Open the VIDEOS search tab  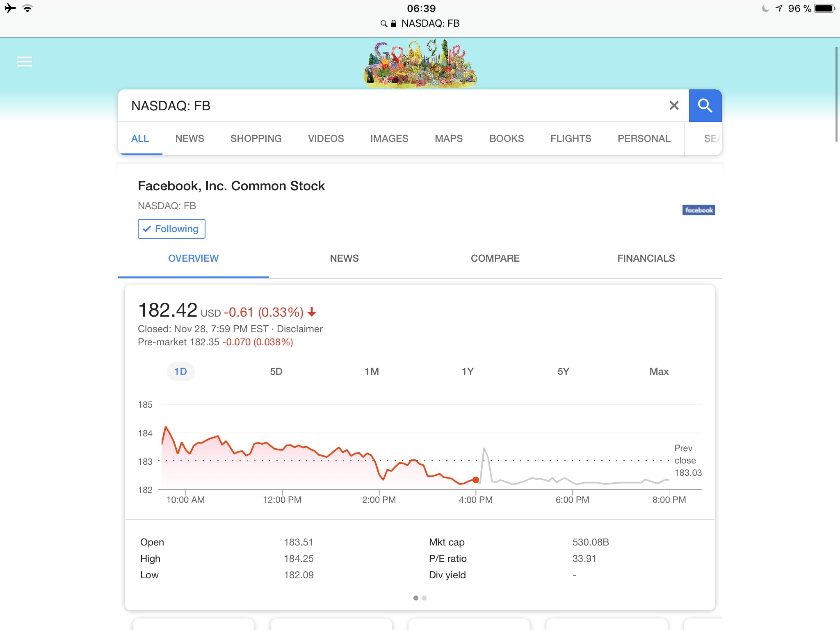point(326,139)
